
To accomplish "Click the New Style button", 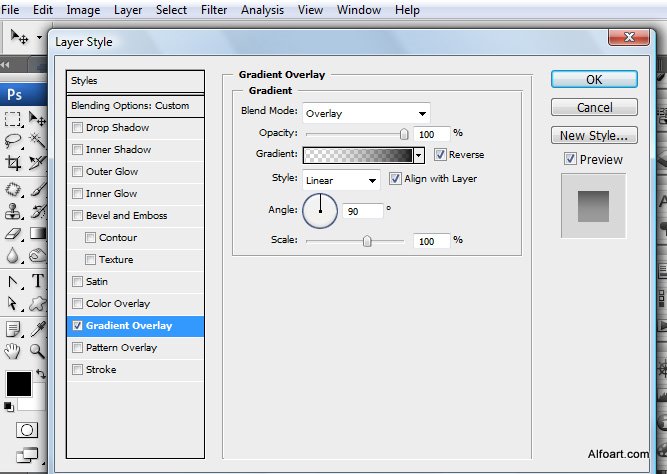I will (x=594, y=135).
